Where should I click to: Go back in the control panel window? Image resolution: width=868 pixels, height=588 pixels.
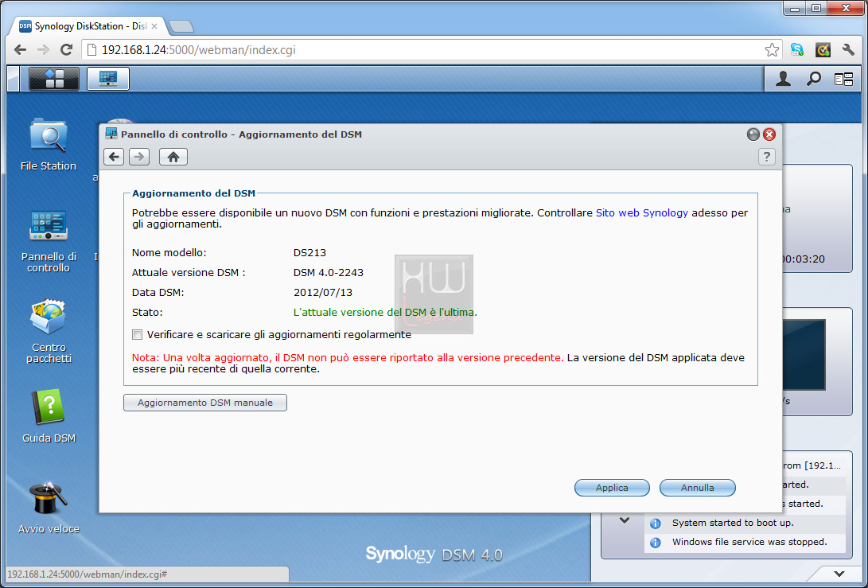pyautogui.click(x=114, y=157)
